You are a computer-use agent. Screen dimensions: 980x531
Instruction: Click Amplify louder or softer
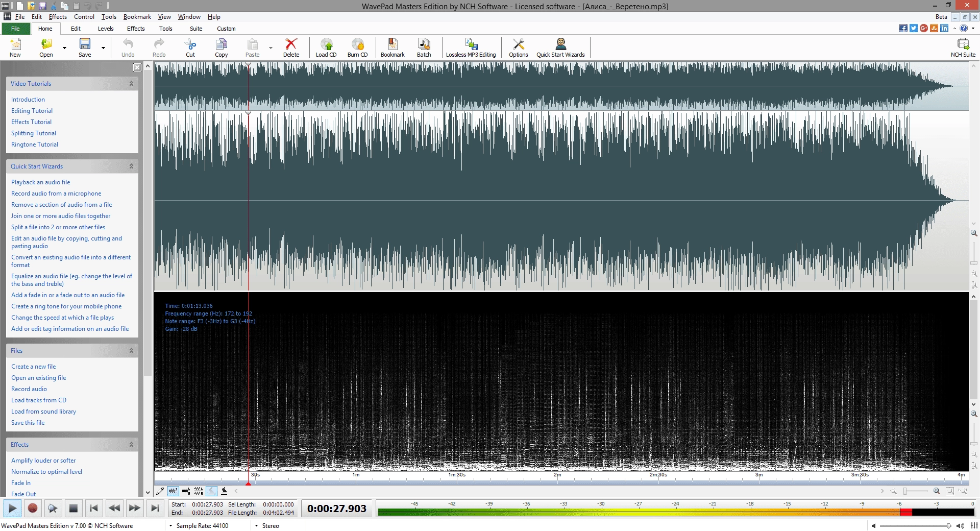[x=43, y=461]
